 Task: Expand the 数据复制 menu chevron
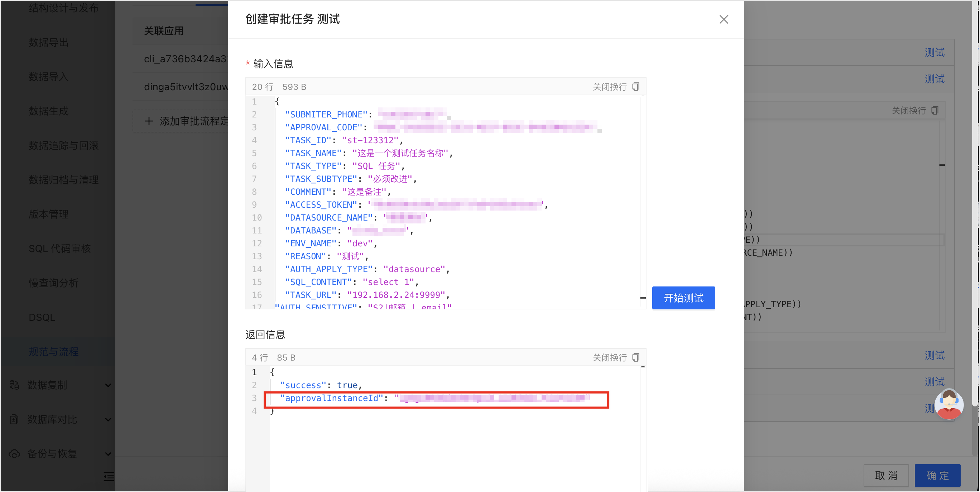[x=108, y=385]
